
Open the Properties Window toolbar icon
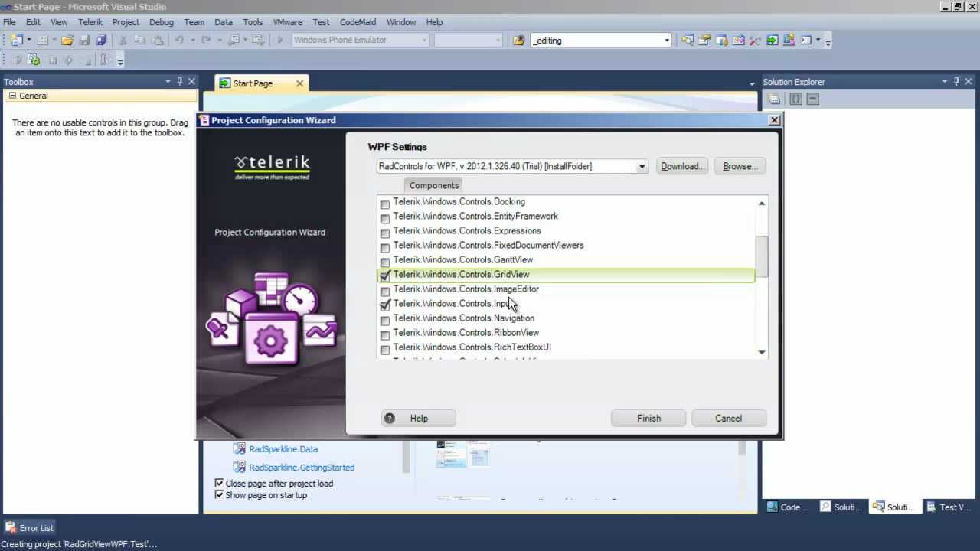click(704, 40)
